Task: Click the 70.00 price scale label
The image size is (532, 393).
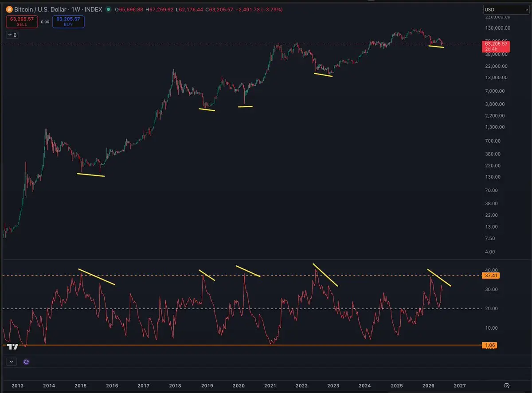Action: (492, 191)
